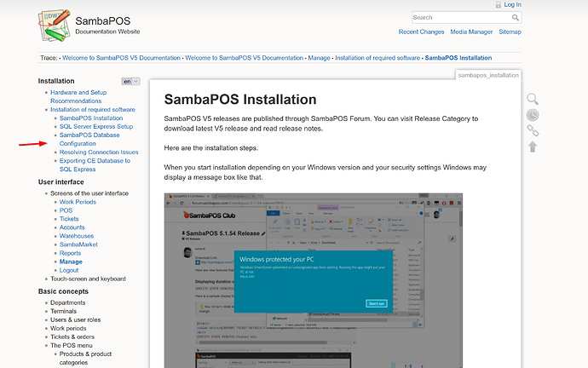The width and height of the screenshot is (588, 368).
Task: Open SQL Server Express Setup page
Action: 96,127
